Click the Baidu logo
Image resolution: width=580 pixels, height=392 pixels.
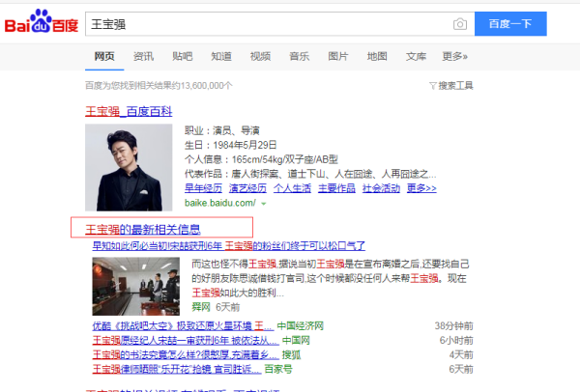click(42, 22)
